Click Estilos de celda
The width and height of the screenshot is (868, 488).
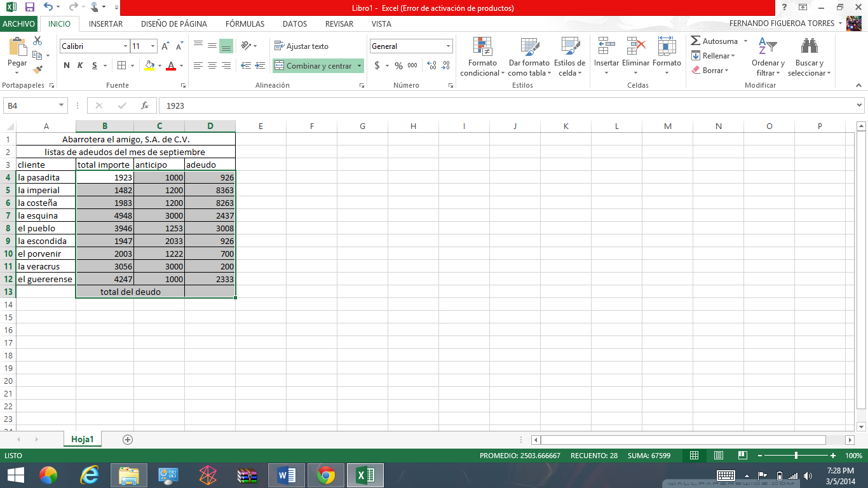[x=569, y=56]
